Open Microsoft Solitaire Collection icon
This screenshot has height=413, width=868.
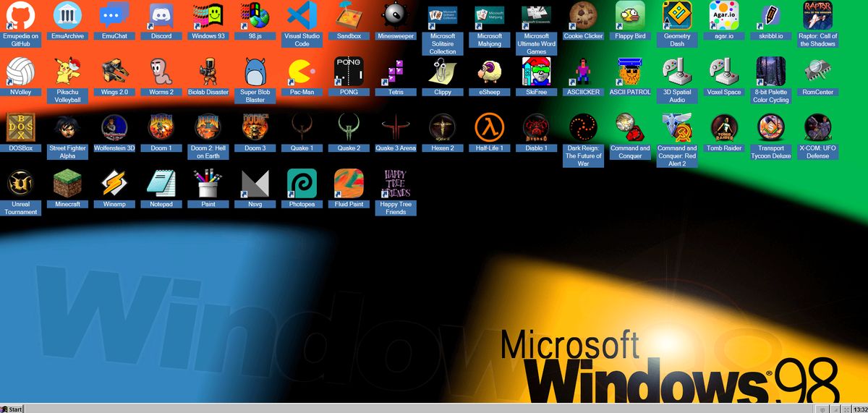[443, 15]
